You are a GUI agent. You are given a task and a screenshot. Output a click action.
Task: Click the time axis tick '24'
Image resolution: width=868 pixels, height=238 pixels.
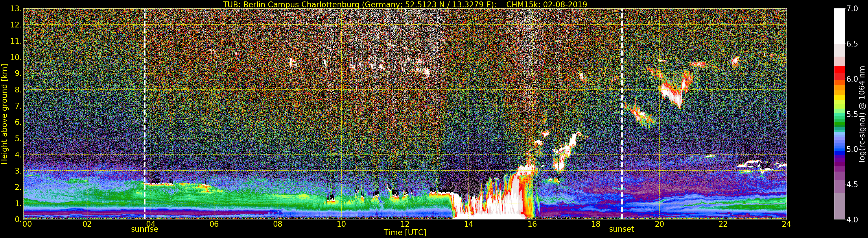(x=786, y=224)
